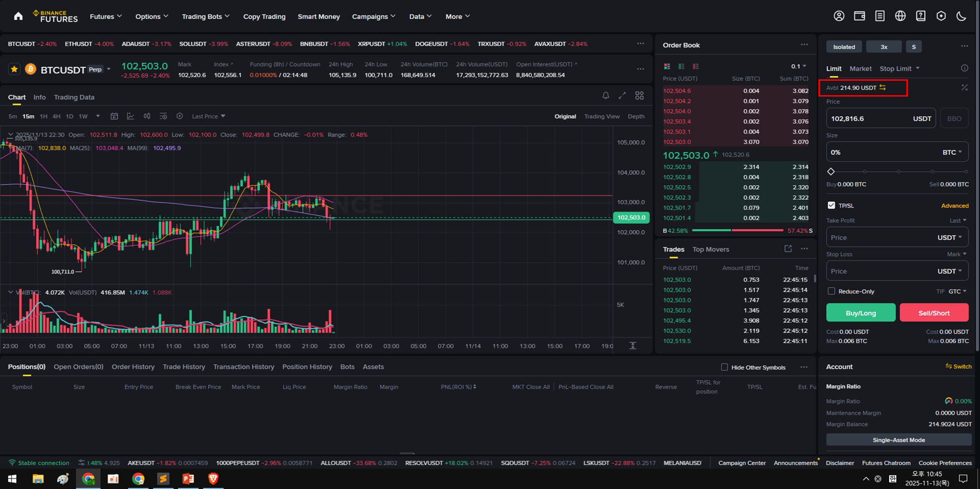The height and width of the screenshot is (489, 980).
Task: Switch to Open Orders(0) tab
Action: (x=78, y=367)
